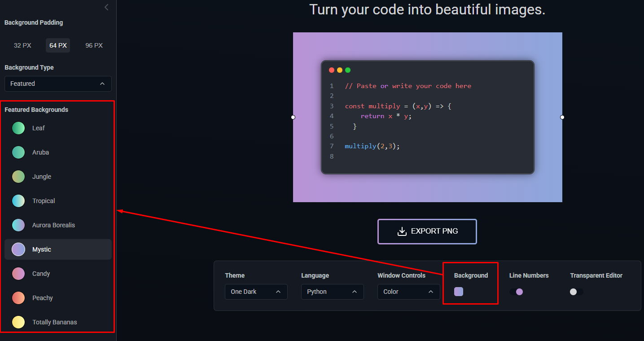Screen dimensions: 644x341
Task: Click the 'Background Padding' label
Action: click(34, 22)
